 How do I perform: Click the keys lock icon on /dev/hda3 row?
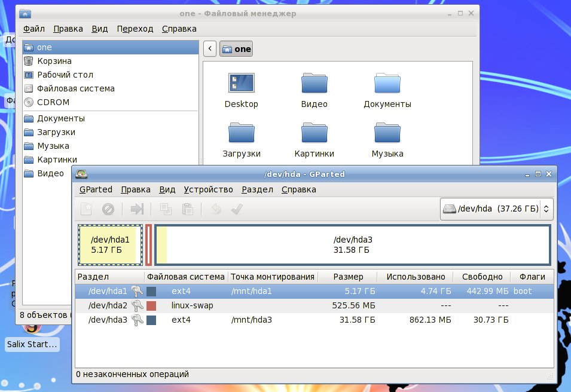tap(137, 320)
